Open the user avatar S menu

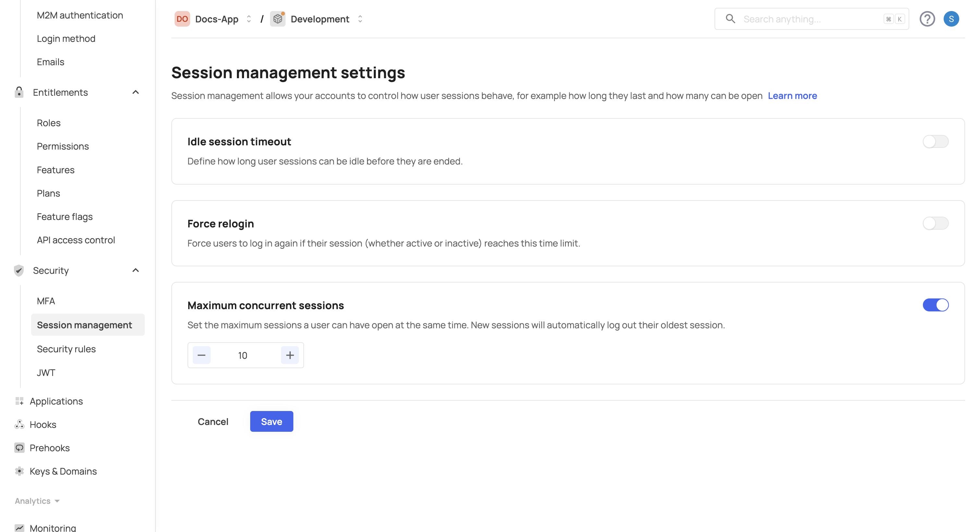click(x=951, y=19)
